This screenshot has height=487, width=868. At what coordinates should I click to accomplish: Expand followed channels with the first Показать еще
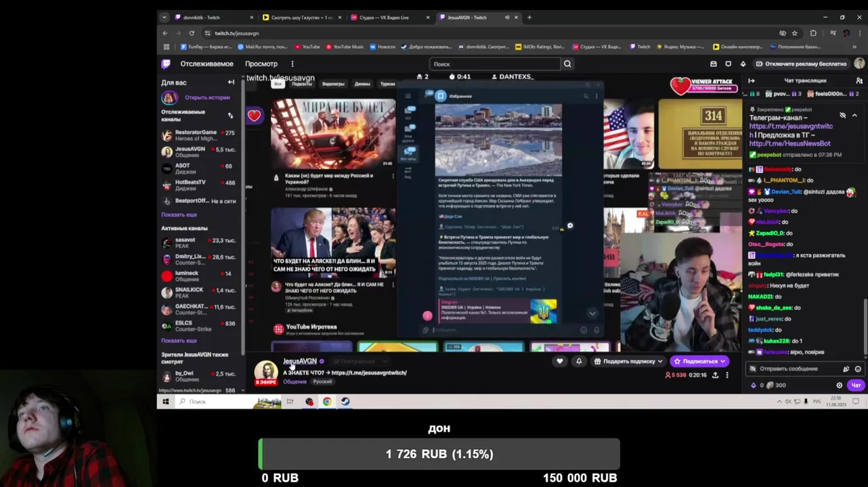(x=179, y=214)
